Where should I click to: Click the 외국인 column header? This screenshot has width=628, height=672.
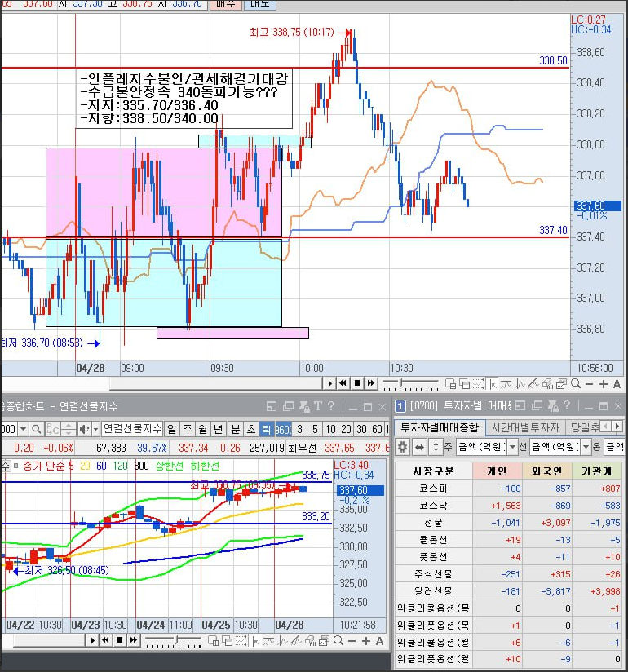[x=547, y=471]
